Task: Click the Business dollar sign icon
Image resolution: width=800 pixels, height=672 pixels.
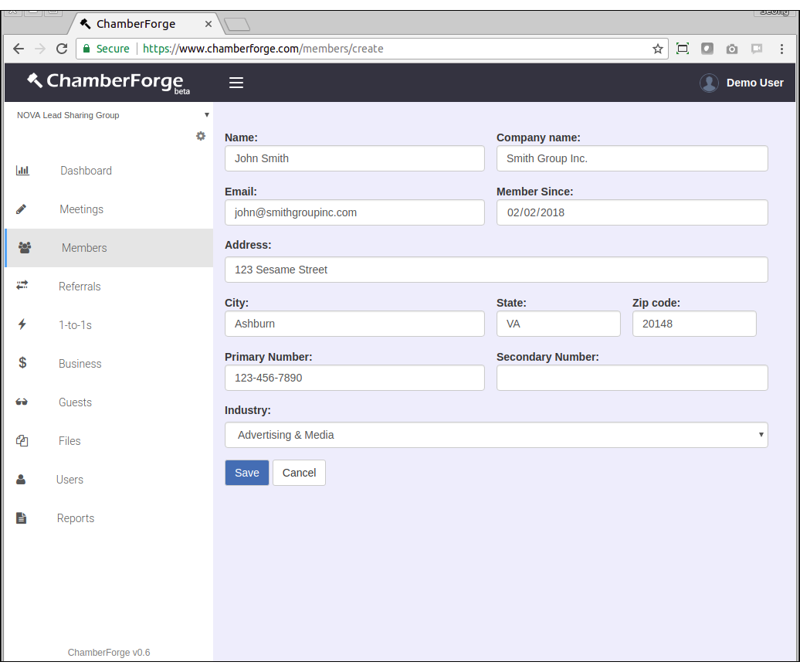Action: coord(22,363)
